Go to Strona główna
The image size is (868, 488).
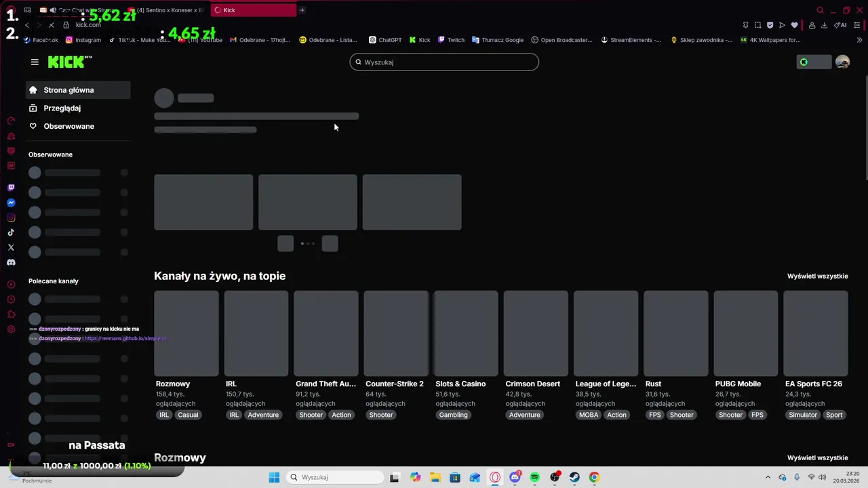pos(78,90)
